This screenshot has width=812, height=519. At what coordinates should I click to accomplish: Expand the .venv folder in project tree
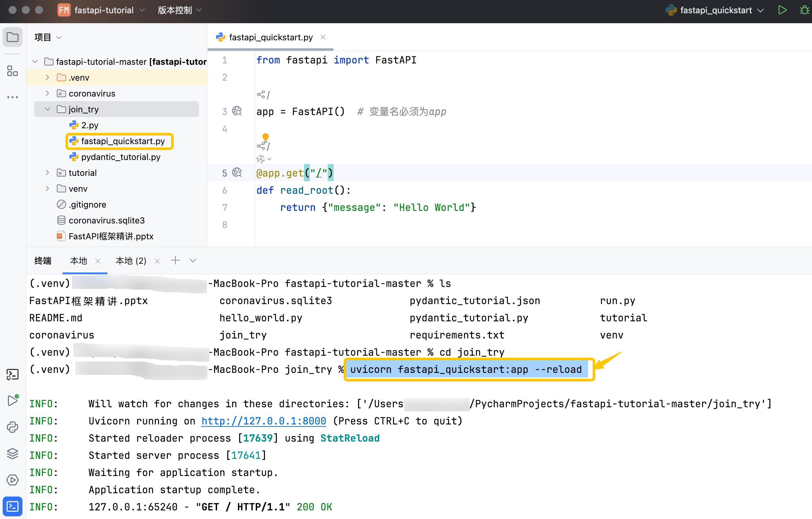click(48, 78)
